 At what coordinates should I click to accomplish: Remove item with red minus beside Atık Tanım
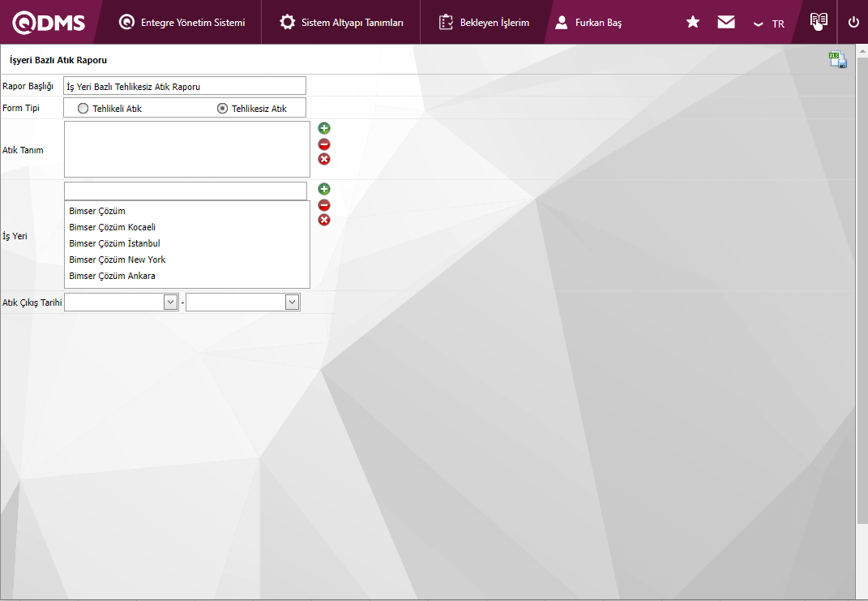(x=324, y=144)
